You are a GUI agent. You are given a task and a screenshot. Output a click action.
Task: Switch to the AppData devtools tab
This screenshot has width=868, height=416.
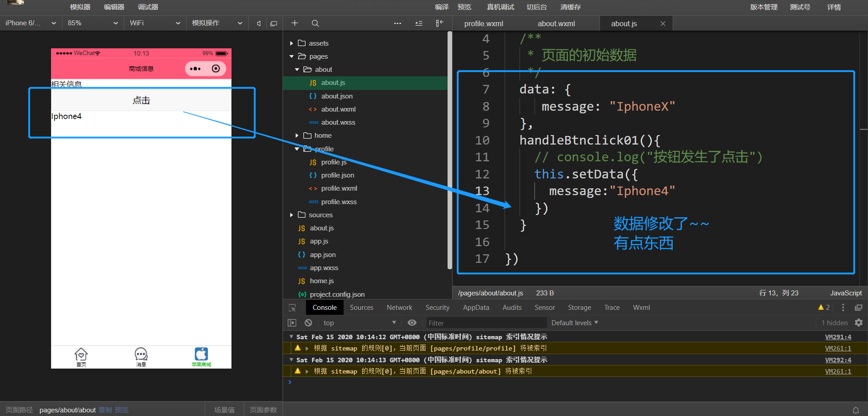coord(476,308)
